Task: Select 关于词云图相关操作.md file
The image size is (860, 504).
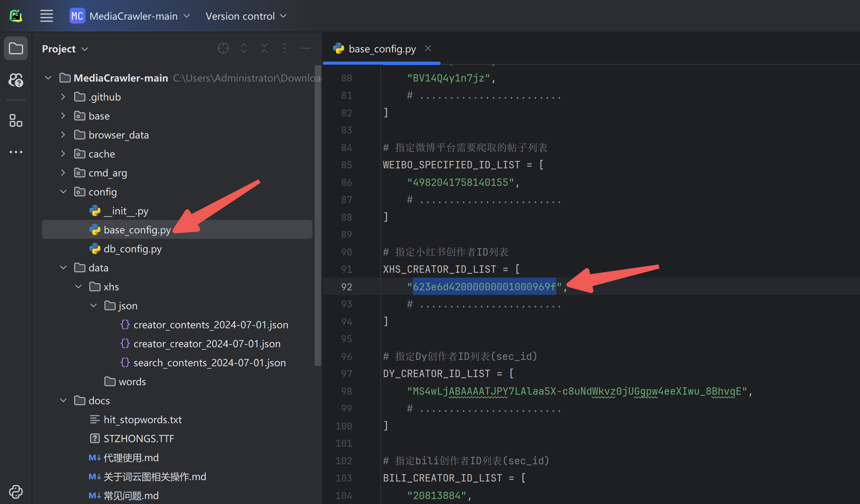Action: coord(155,477)
